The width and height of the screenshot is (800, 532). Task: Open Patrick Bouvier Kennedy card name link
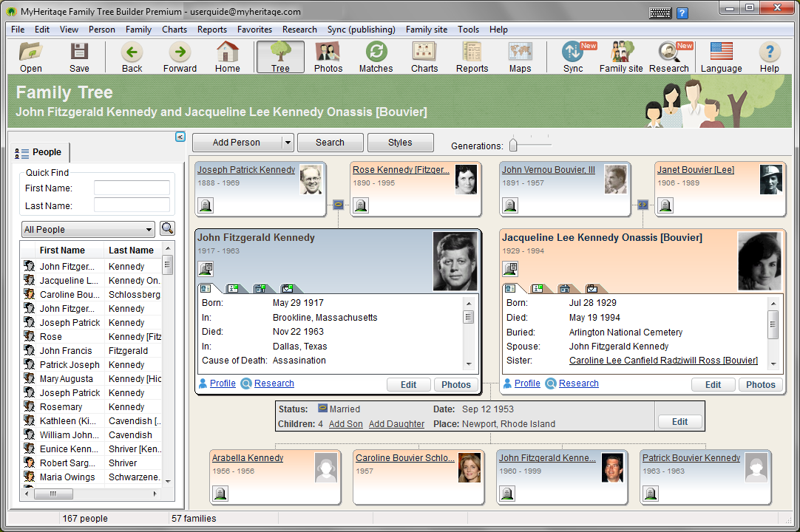[691, 458]
